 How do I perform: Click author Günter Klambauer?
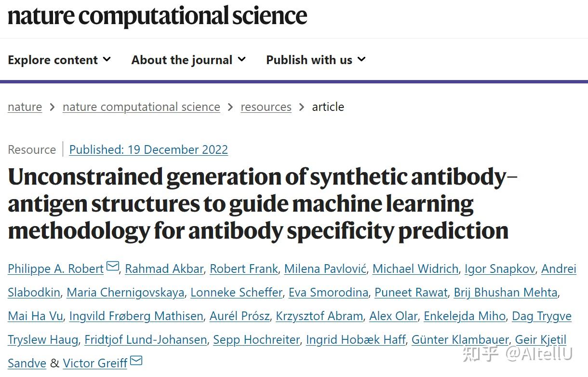pyautogui.click(x=460, y=339)
